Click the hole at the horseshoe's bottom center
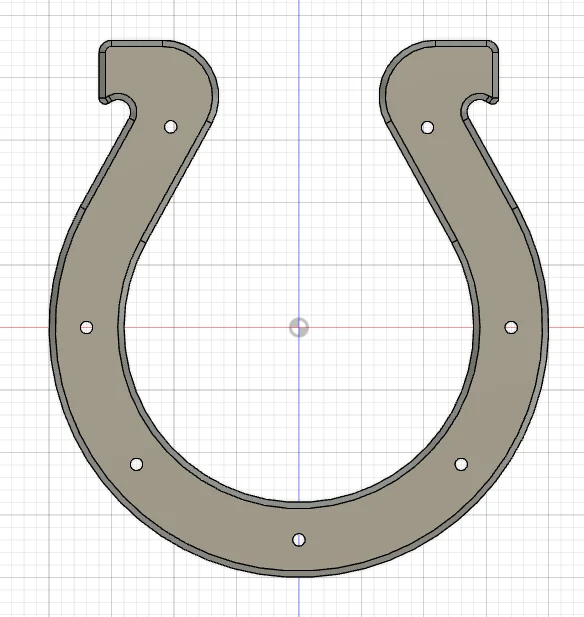The height and width of the screenshot is (617, 584). point(299,539)
